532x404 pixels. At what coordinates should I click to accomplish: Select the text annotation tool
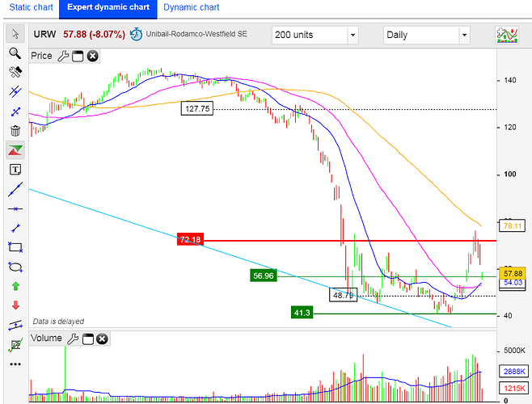15,170
